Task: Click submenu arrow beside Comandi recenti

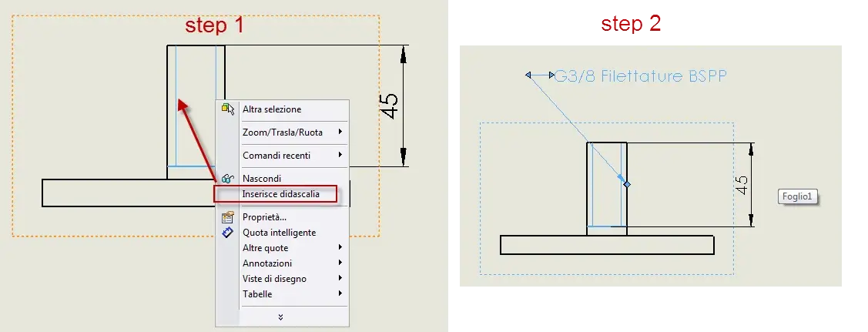Action: (x=340, y=155)
